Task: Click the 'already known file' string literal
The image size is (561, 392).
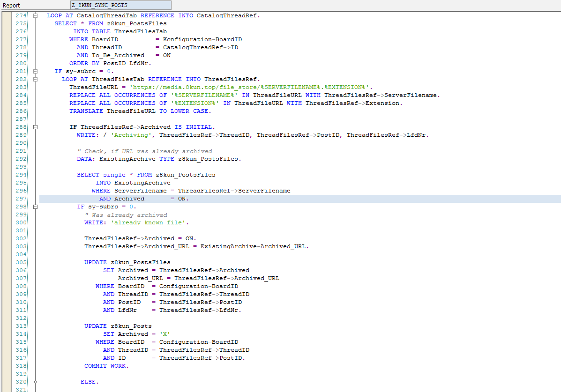Action: click(x=148, y=223)
